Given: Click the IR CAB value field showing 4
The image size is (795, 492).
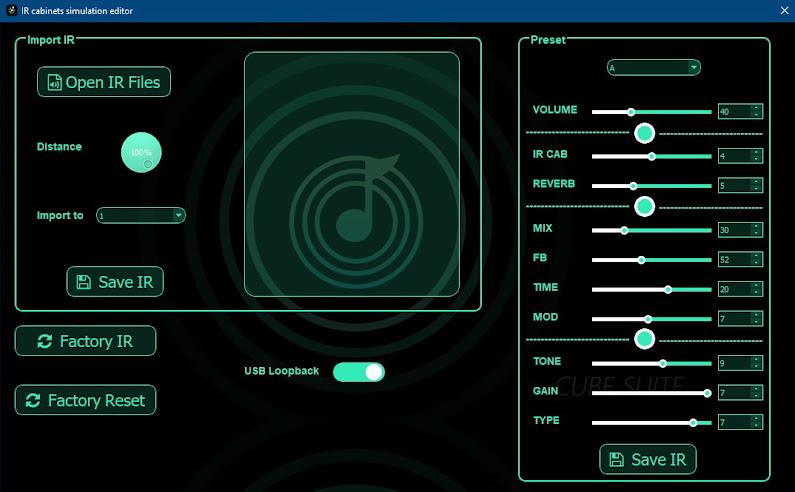Looking at the screenshot, I should click(x=740, y=156).
